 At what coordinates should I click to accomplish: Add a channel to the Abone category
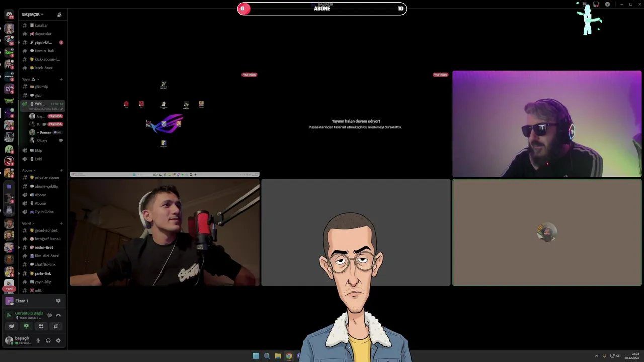pos(61,170)
